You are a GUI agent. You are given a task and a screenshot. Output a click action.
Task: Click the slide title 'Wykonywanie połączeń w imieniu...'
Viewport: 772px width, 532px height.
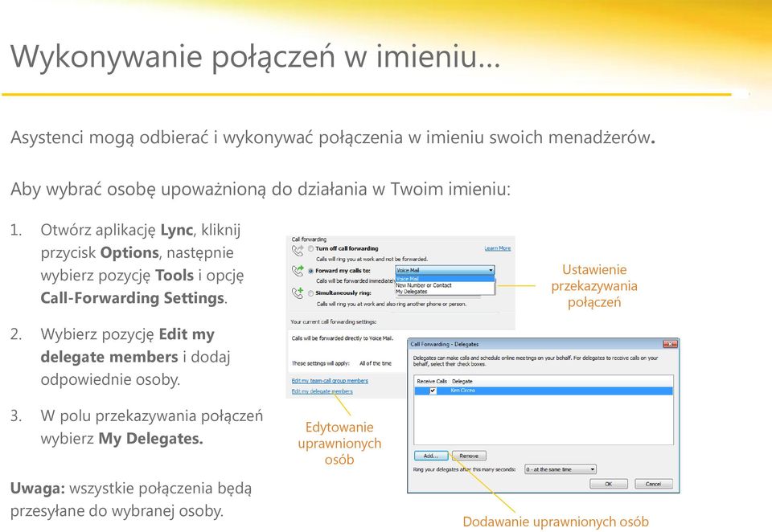[255, 56]
